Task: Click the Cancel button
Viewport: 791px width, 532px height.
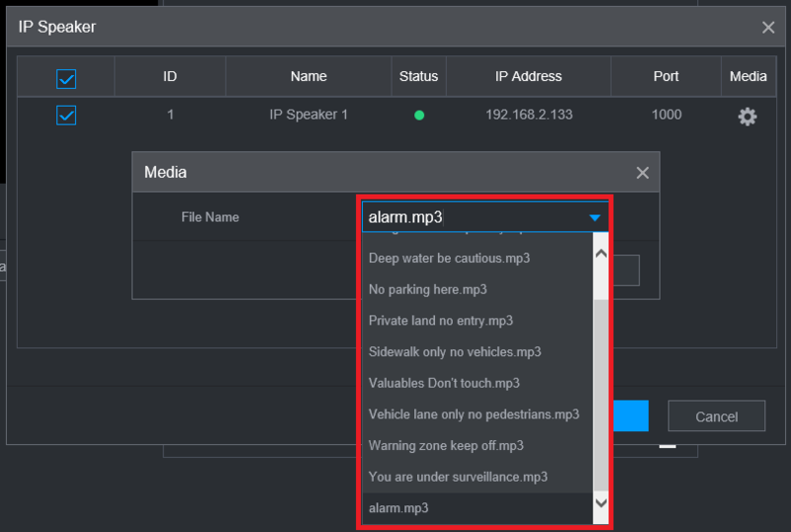Action: pos(716,416)
